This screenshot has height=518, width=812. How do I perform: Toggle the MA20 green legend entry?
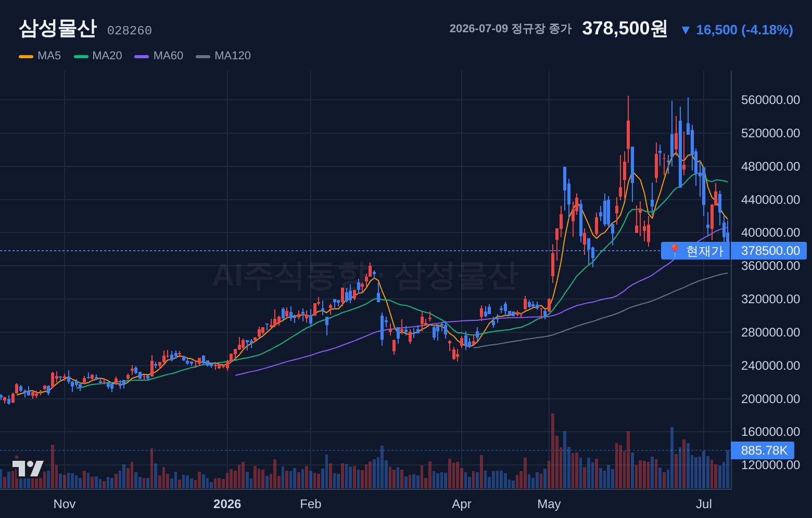pos(98,56)
